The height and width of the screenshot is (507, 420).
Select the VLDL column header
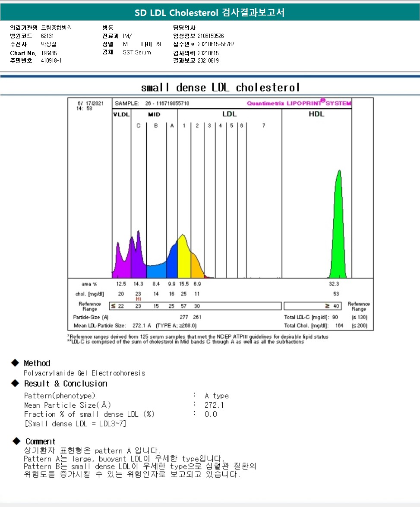[121, 114]
